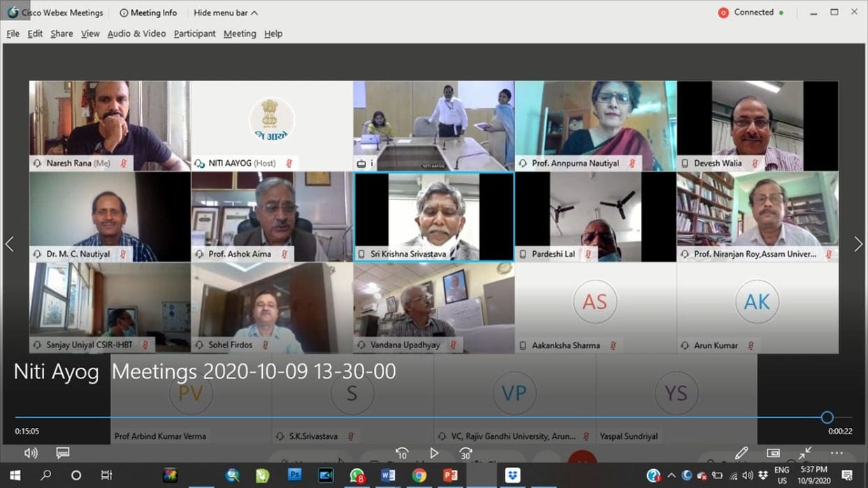Open the Meeting menu
868x488 pixels.
point(240,34)
